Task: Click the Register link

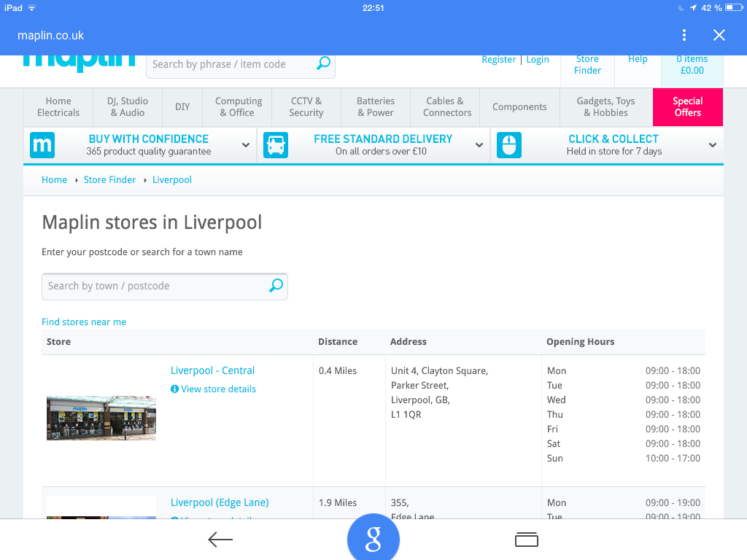Action: click(x=499, y=60)
